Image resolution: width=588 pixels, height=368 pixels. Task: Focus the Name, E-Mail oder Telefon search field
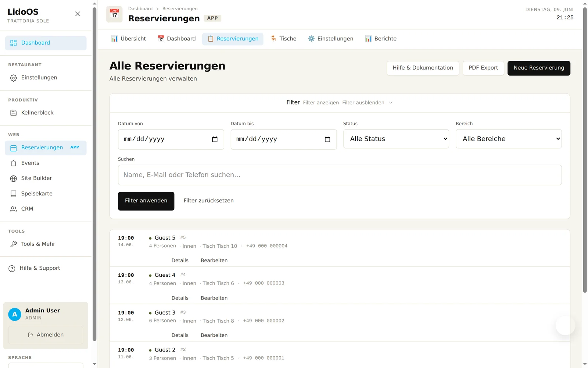tap(340, 175)
